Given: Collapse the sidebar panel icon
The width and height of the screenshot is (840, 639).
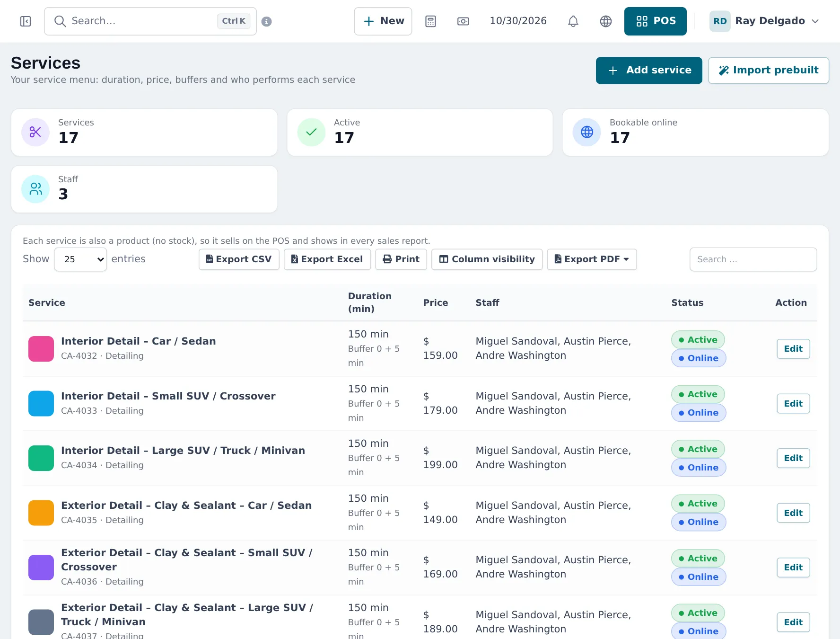Looking at the screenshot, I should point(26,21).
